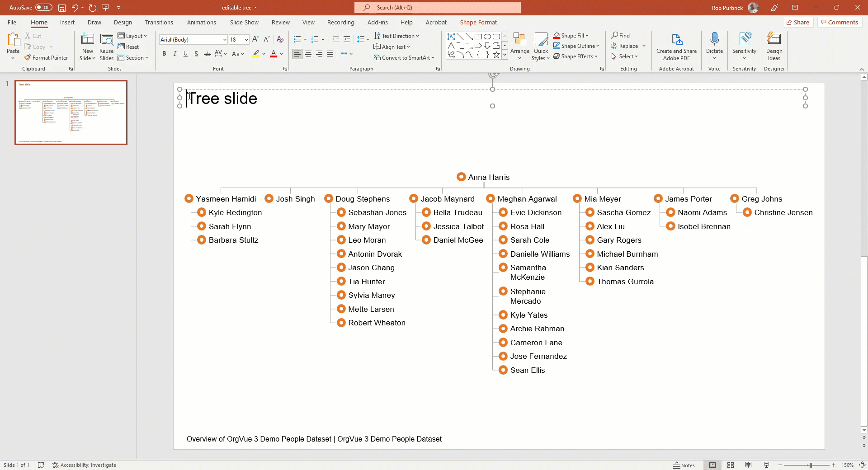The image size is (868, 470).
Task: Toggle Underline formatting
Action: coord(185,54)
